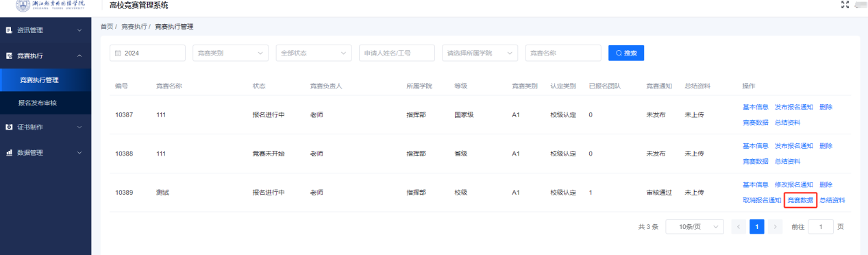
Task: Open 总结资料 for competition 10387
Action: pyautogui.click(x=787, y=122)
